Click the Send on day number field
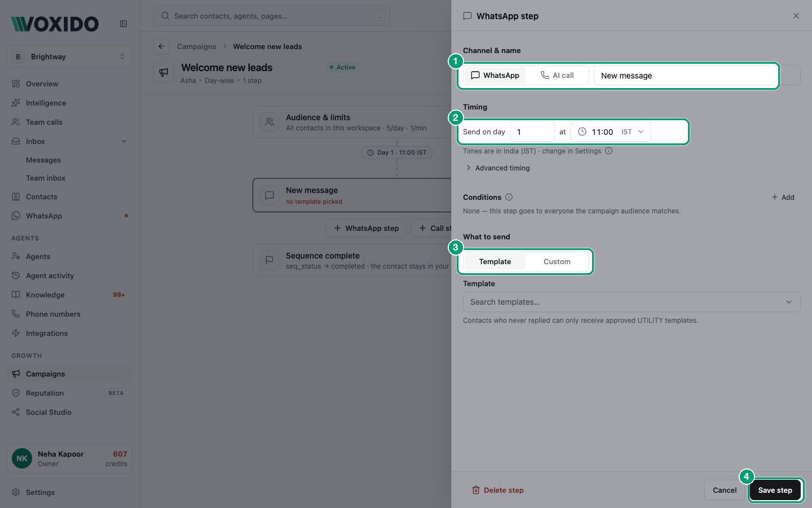The image size is (812, 508). coord(532,132)
